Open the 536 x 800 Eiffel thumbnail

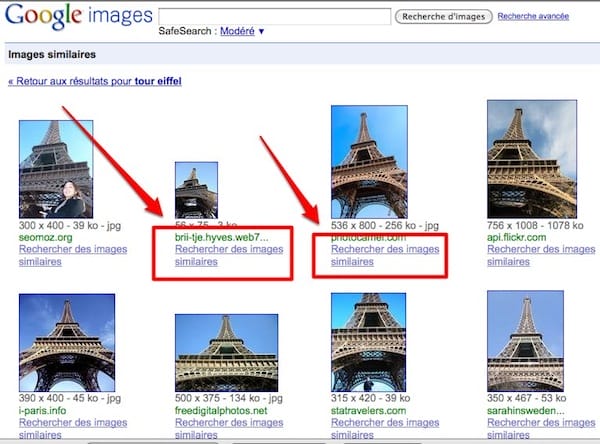[369, 162]
